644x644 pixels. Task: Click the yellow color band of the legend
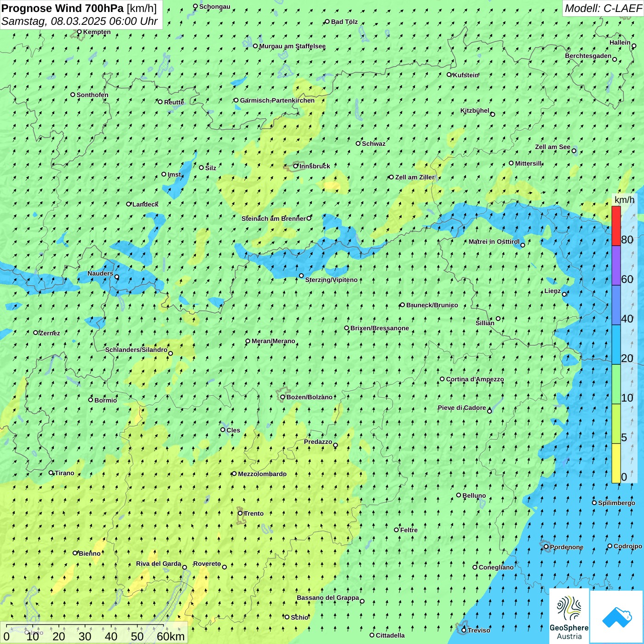click(616, 463)
